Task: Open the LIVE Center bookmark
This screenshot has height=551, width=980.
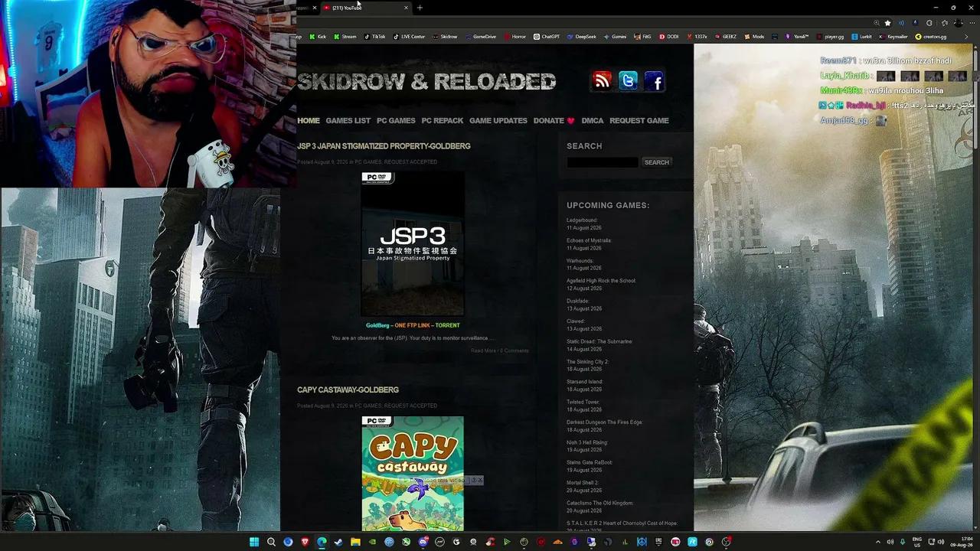Action: coord(409,37)
